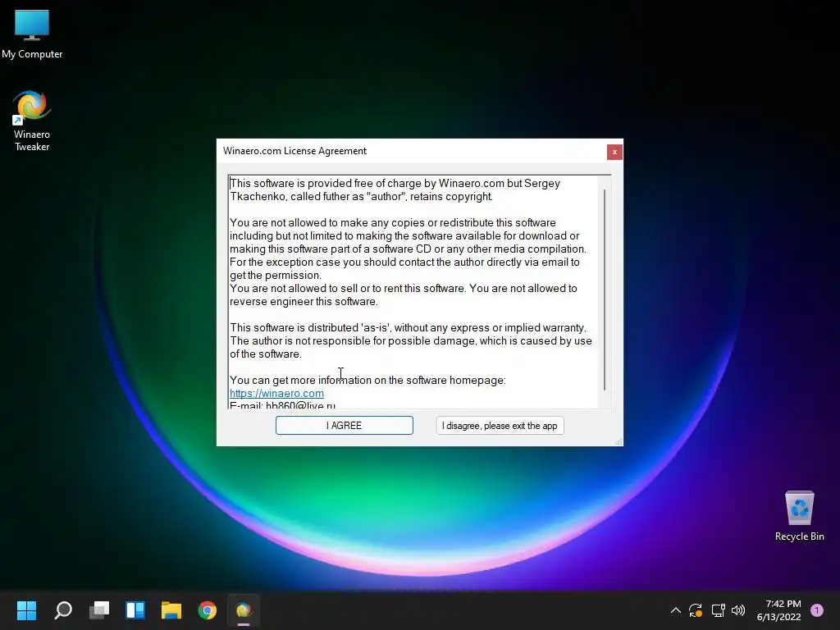Viewport: 840px width, 630px height.
Task: Expand hidden system tray icons chevron
Action: [x=676, y=610]
